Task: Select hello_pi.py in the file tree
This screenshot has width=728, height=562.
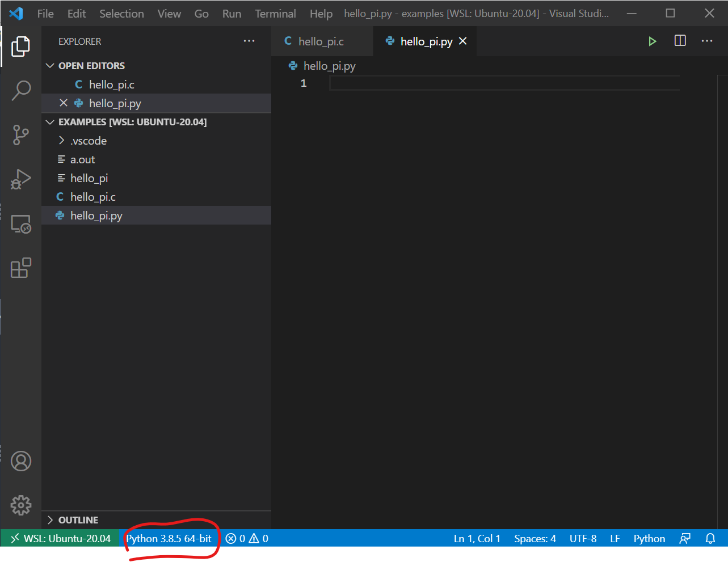Action: click(156, 215)
